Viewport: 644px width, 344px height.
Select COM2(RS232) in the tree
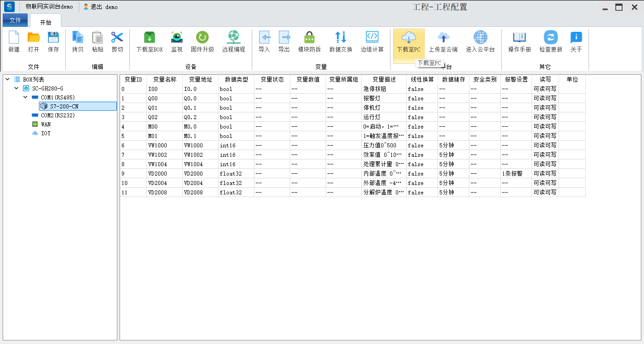point(58,115)
